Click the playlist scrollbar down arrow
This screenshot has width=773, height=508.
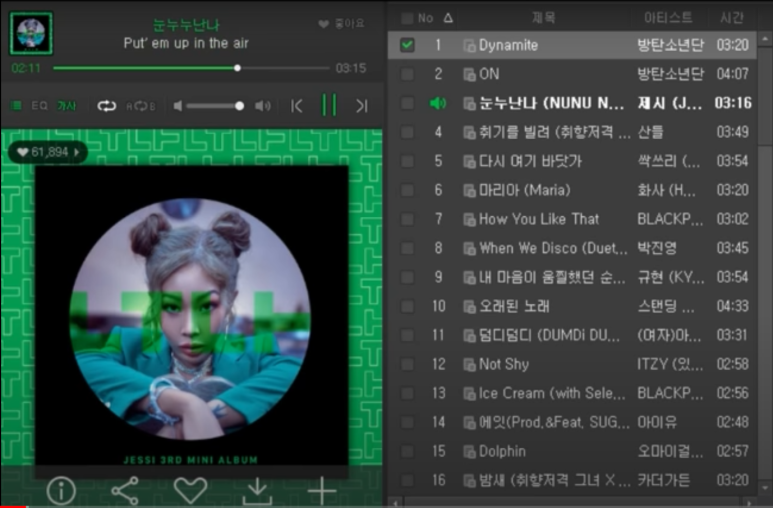coord(765,488)
